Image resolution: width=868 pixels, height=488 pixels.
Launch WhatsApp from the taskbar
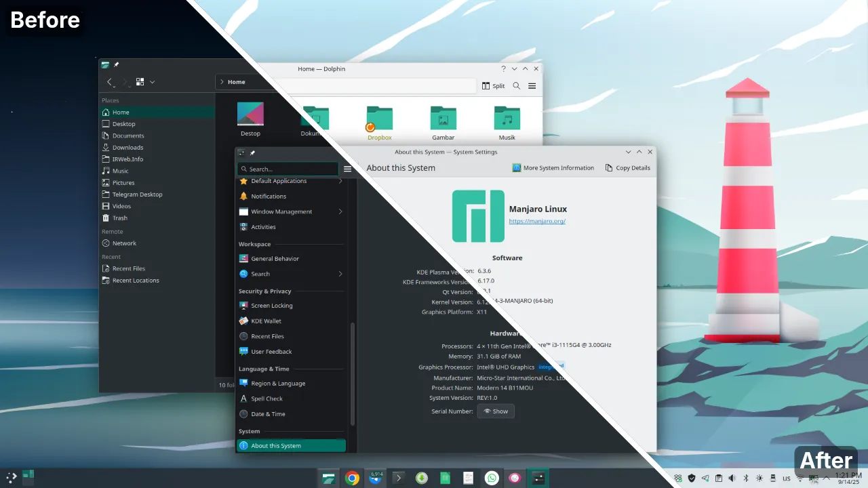click(x=492, y=478)
